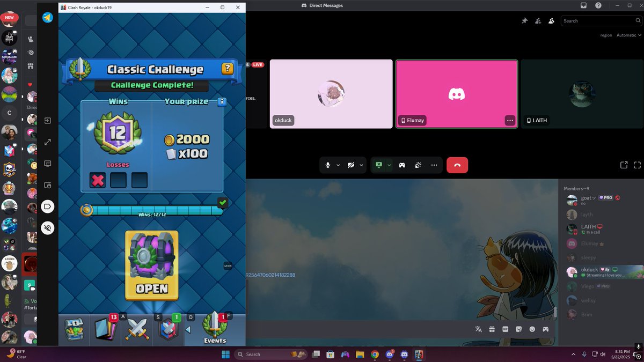The image size is (644, 362).
Task: Open the Clan shield tab with green badge
Action: (x=168, y=329)
